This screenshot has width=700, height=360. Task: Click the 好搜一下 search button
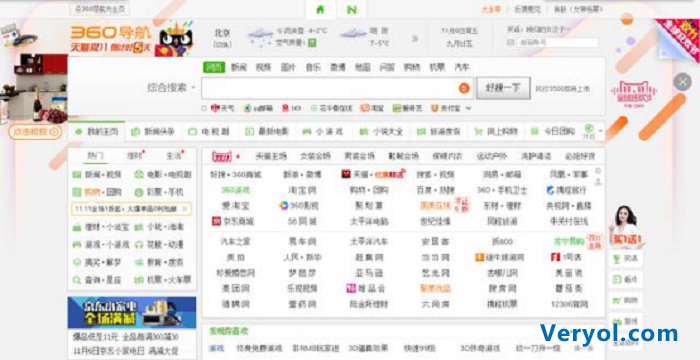point(503,88)
